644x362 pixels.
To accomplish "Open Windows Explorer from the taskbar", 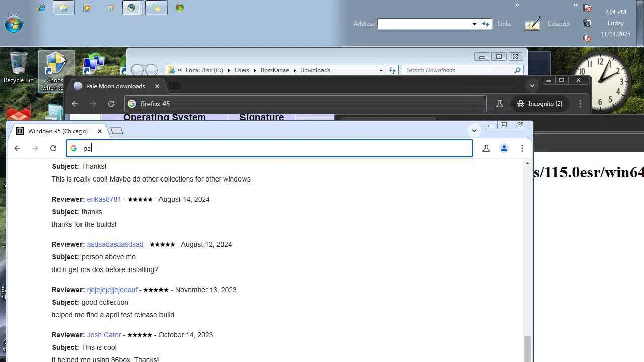I will (x=64, y=8).
